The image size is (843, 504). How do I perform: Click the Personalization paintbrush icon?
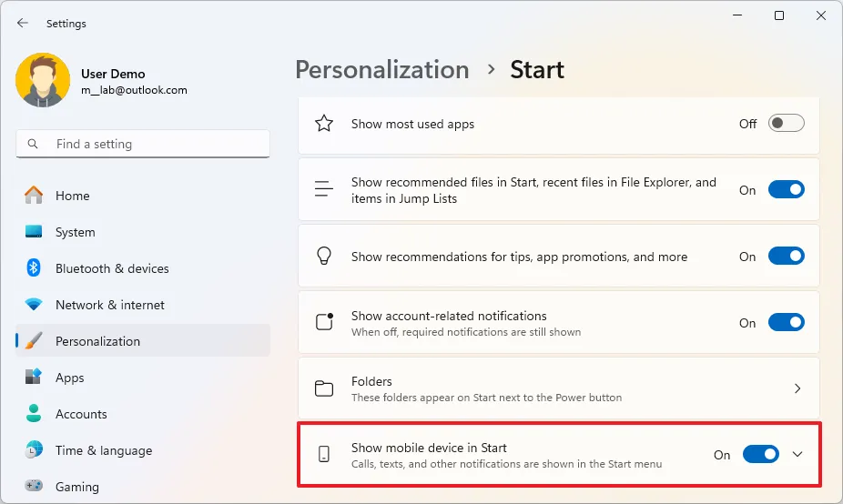34,340
